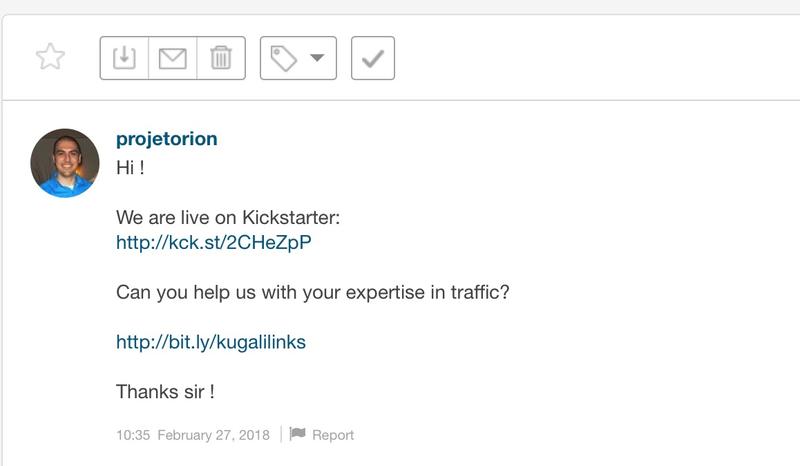Click the tag label icon
800x466 pixels.
click(284, 58)
